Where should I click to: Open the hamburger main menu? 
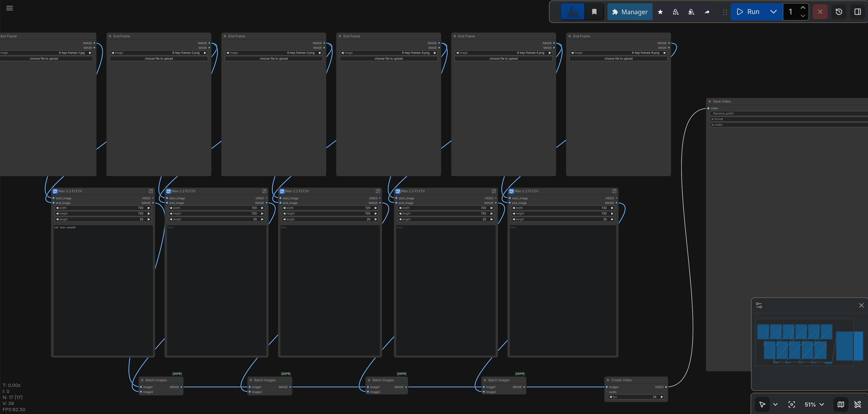click(9, 8)
